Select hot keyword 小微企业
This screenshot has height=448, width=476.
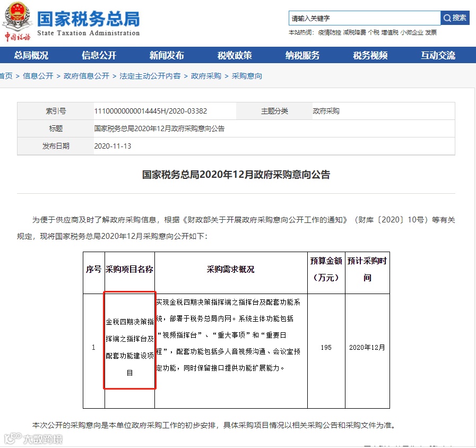tap(412, 32)
